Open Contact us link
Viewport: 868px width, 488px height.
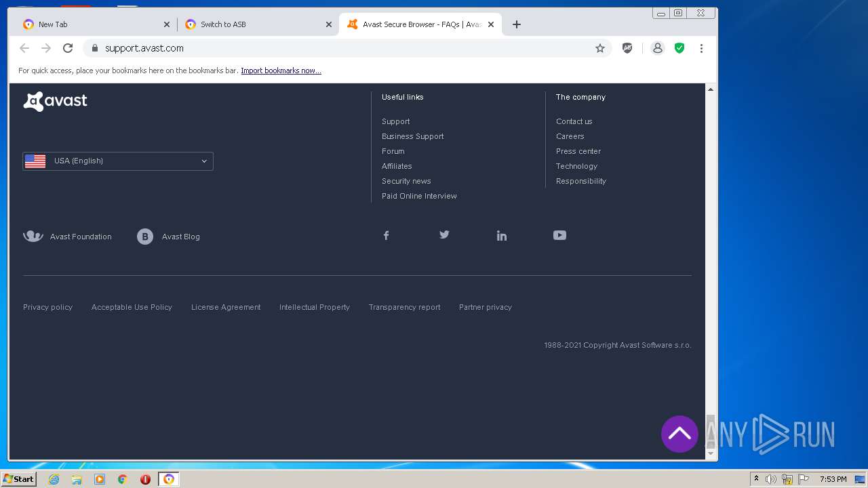point(574,121)
